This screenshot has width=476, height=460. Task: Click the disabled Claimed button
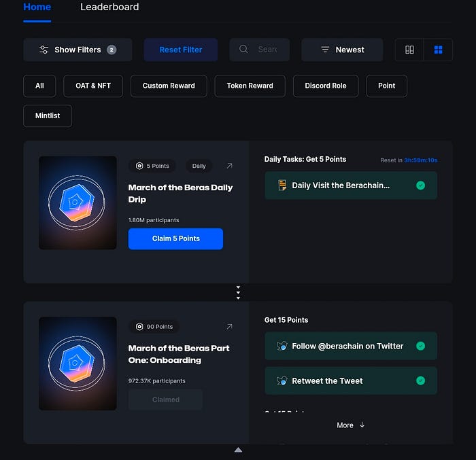[x=165, y=400]
